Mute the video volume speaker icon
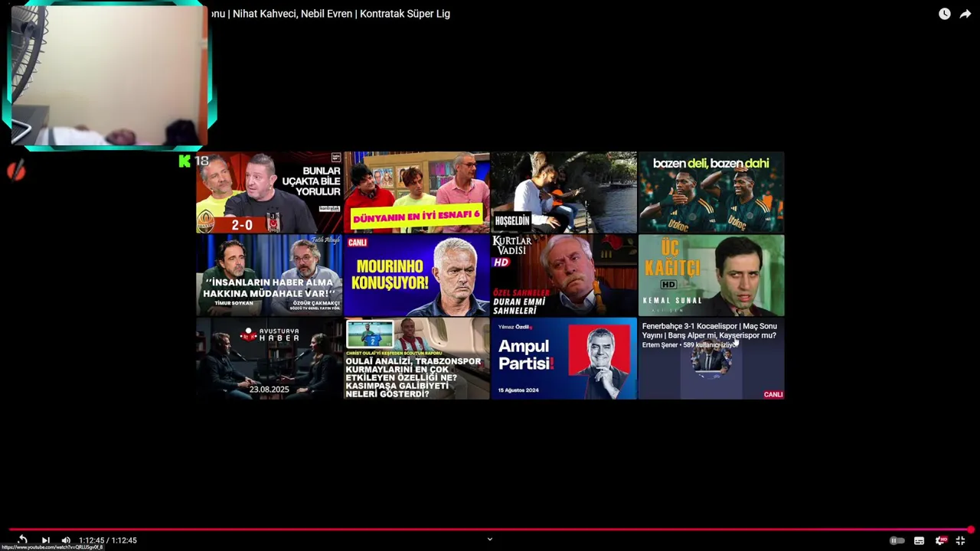 [x=66, y=540]
